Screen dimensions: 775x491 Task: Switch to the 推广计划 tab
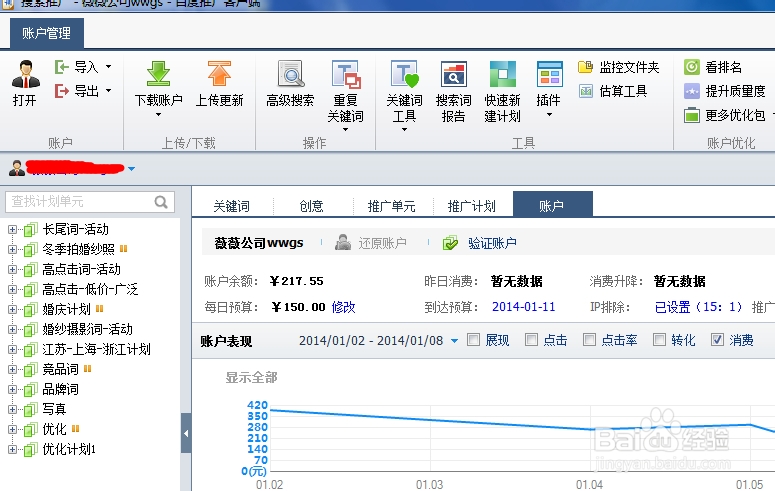(472, 206)
